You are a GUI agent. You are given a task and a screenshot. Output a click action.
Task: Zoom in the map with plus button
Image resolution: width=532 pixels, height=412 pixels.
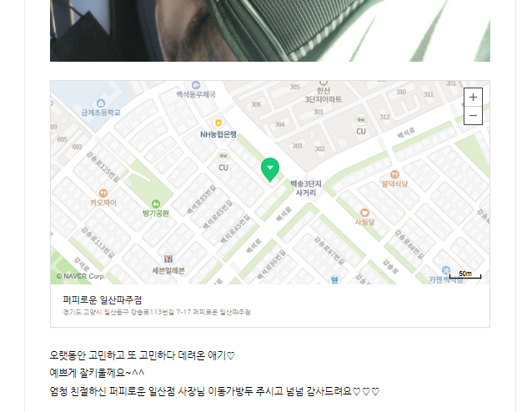(x=473, y=98)
